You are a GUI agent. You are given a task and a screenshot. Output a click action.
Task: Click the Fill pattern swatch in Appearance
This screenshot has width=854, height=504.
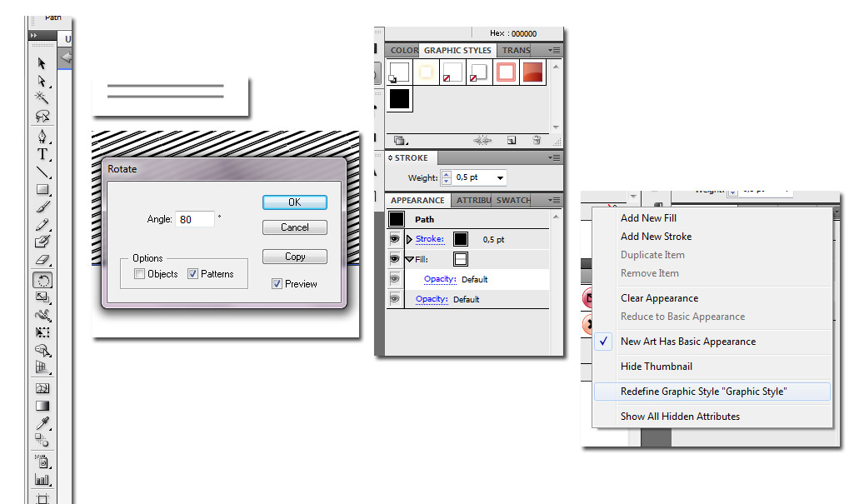click(461, 259)
